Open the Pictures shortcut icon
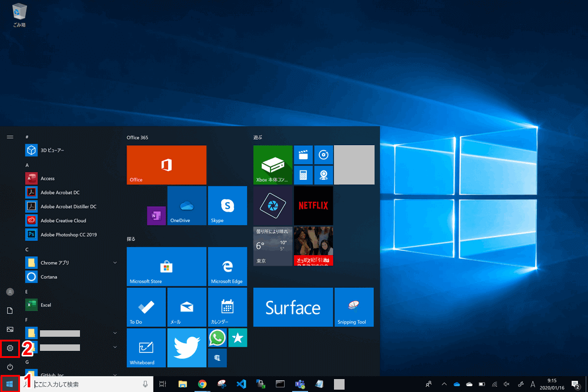The height and width of the screenshot is (392, 588). pyautogui.click(x=10, y=330)
